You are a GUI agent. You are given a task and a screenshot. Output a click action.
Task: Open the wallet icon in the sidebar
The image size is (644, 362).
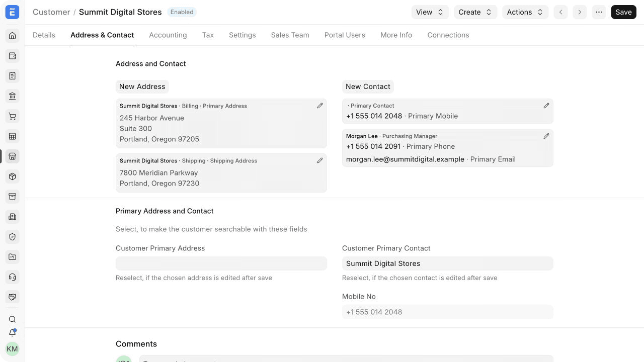pos(13,56)
